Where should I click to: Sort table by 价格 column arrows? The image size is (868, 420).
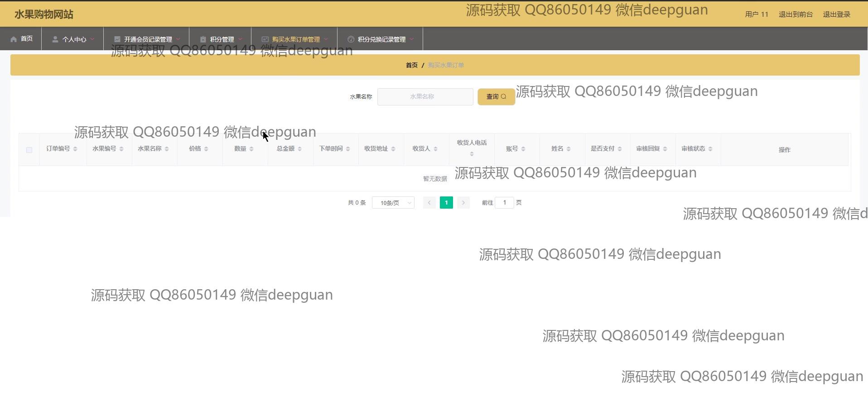[x=206, y=149]
